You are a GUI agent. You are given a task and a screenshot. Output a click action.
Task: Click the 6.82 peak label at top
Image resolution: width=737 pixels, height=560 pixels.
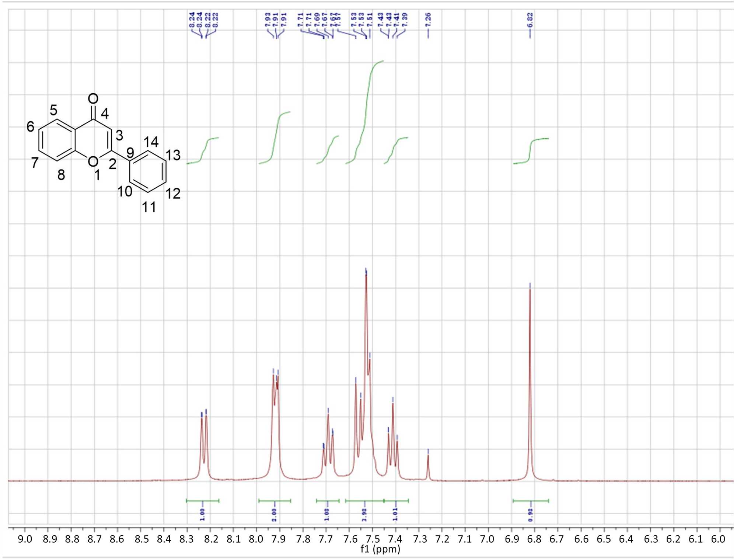530,20
